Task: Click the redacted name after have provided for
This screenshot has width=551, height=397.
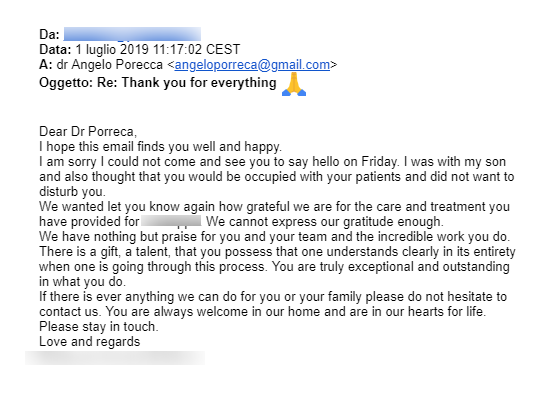Action: 171,221
